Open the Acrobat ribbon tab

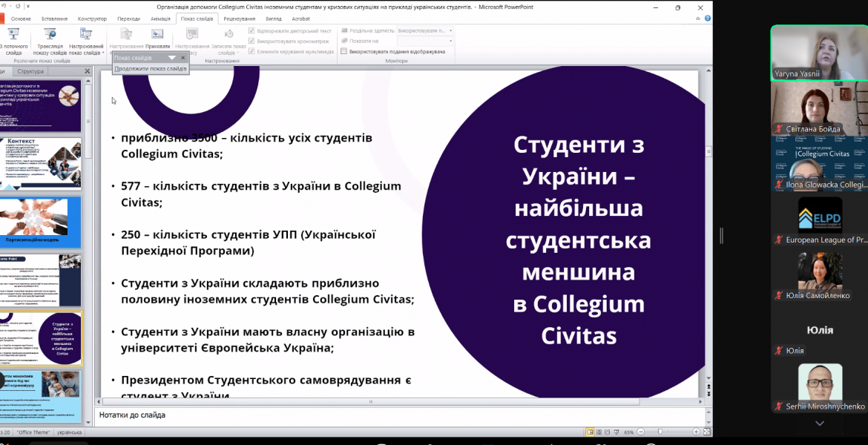[x=300, y=19]
